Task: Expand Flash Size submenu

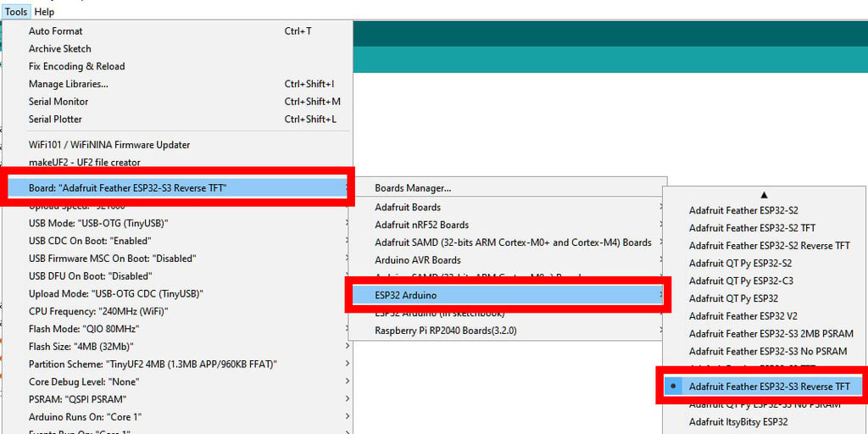Action: pyautogui.click(x=177, y=347)
